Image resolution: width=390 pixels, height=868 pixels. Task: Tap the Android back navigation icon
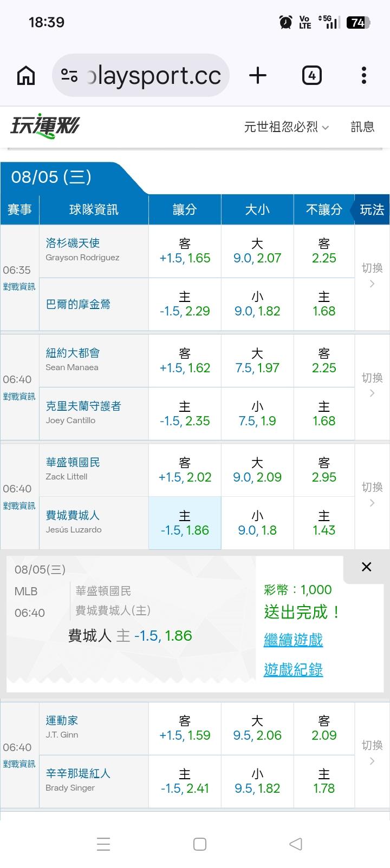[295, 844]
